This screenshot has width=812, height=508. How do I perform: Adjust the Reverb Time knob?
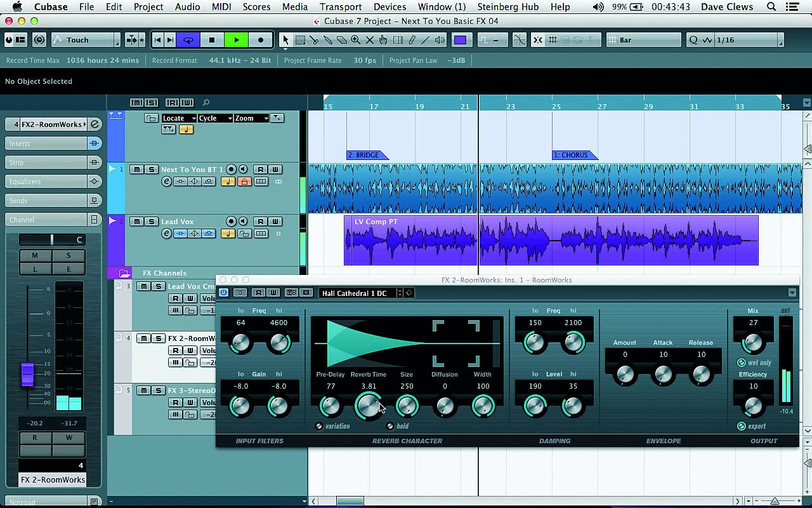369,405
